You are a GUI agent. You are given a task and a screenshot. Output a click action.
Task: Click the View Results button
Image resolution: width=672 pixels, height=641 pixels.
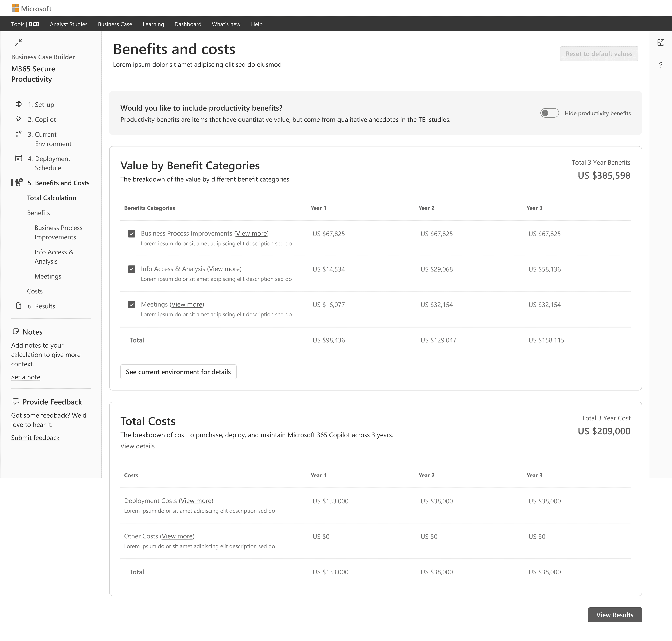pos(615,615)
